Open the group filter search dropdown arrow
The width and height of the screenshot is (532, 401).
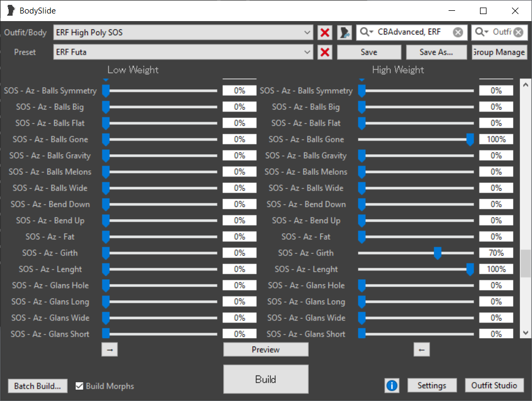tap(367, 32)
